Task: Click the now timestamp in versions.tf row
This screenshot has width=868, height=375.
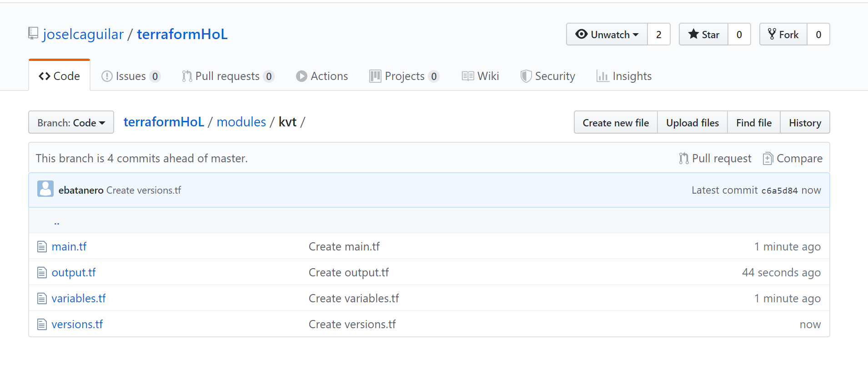Action: [x=810, y=324]
